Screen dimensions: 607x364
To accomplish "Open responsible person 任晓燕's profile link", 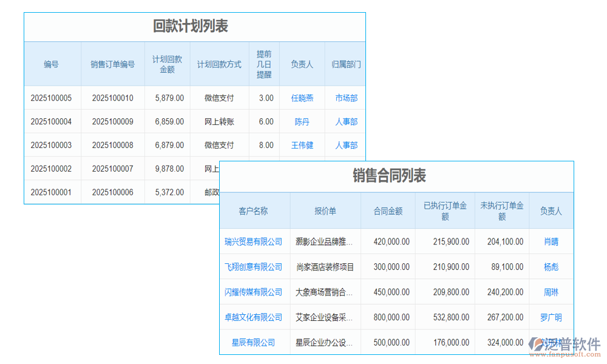I will point(302,98).
